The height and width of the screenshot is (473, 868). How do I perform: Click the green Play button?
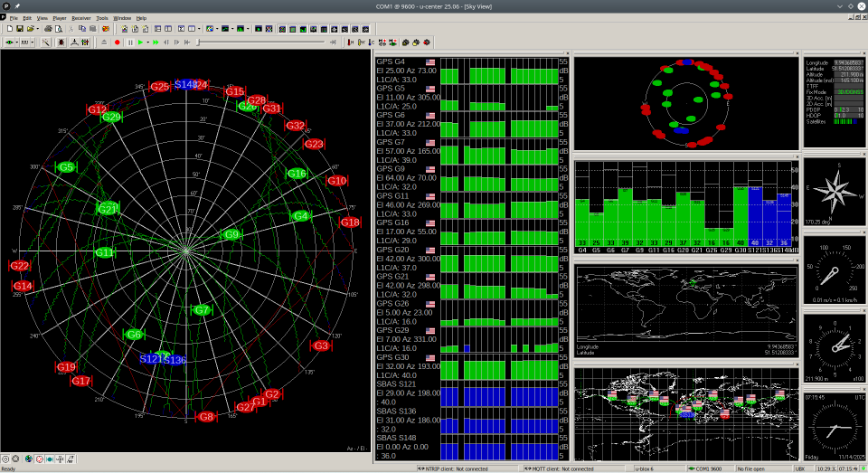tap(140, 42)
